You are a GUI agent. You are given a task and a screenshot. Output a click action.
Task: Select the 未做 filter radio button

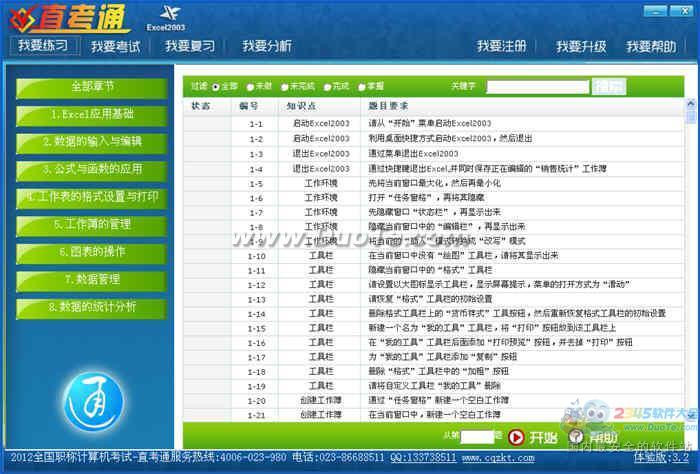250,87
